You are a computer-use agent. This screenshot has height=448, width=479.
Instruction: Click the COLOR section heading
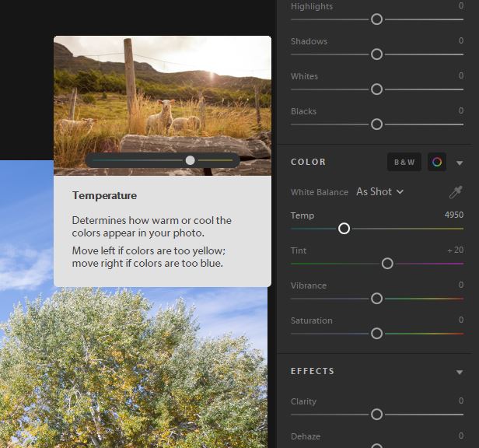(308, 162)
